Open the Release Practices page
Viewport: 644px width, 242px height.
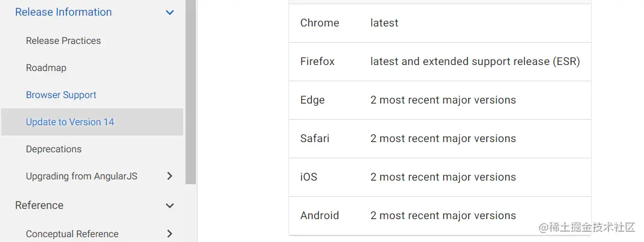click(63, 41)
